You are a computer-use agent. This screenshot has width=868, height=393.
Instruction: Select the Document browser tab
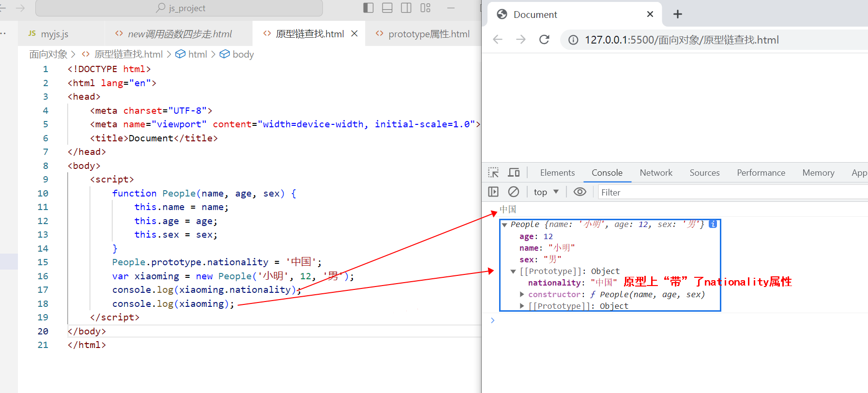point(574,15)
